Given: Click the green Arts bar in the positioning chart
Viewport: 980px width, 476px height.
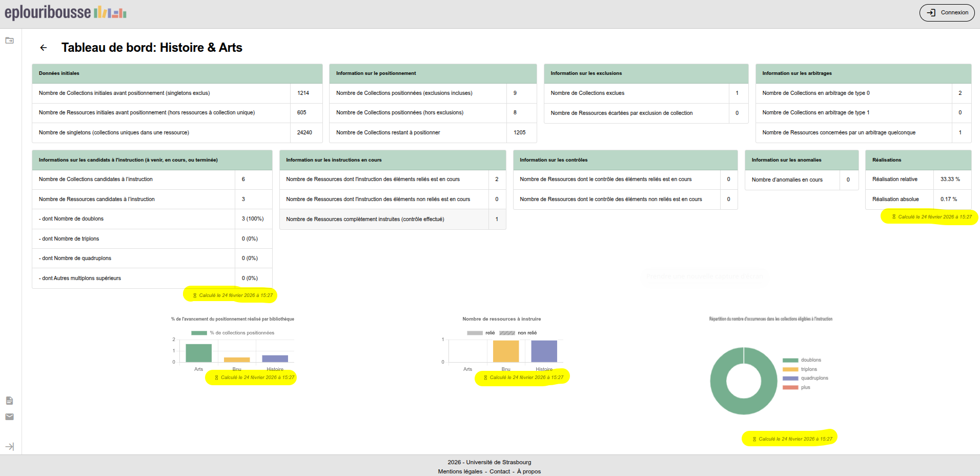Looking at the screenshot, I should pos(198,353).
